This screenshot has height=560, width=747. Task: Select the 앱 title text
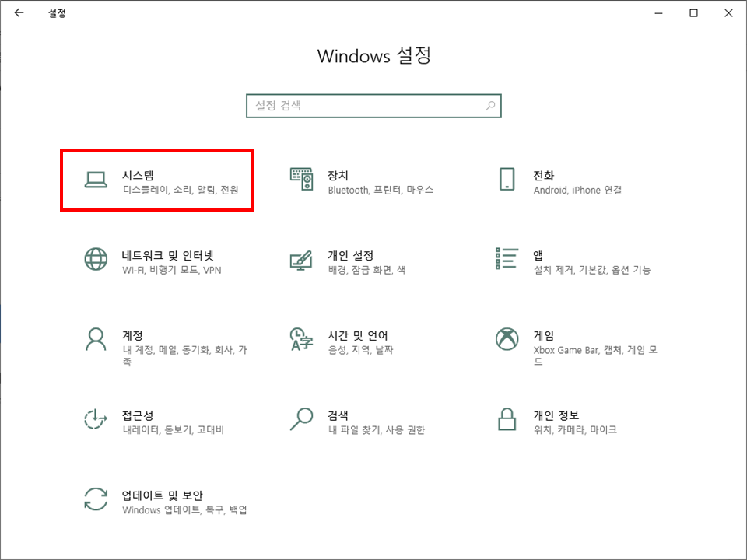(x=538, y=255)
